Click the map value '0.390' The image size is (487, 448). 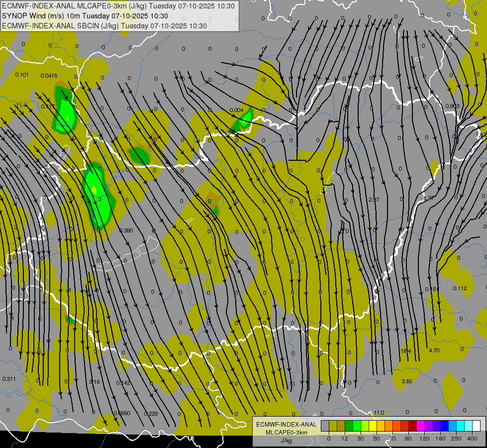coord(126,230)
